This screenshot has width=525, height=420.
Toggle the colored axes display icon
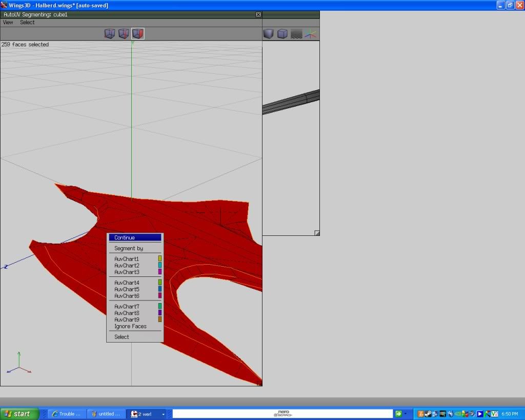pyautogui.click(x=311, y=34)
